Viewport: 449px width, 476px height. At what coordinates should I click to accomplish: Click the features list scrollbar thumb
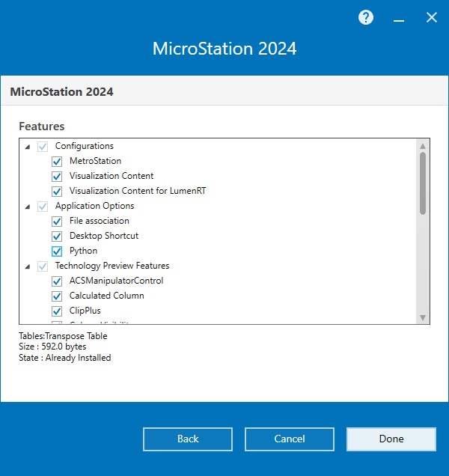point(423,183)
